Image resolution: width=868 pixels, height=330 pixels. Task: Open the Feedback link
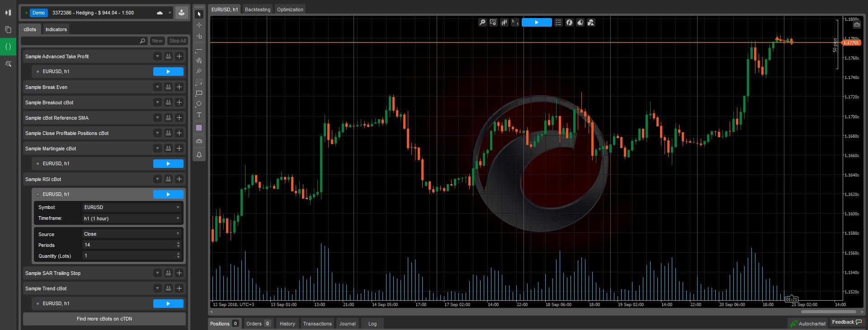coord(847,322)
